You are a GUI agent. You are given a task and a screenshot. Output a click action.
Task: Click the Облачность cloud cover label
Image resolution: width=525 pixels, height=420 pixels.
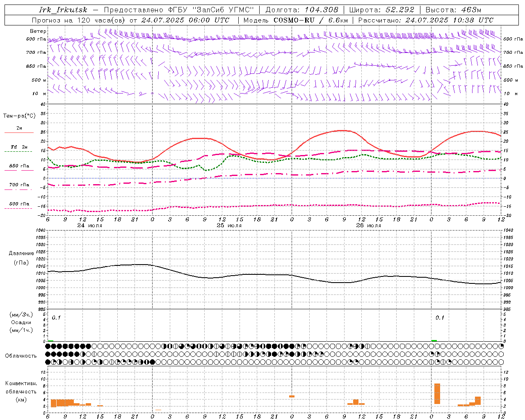[21, 356]
